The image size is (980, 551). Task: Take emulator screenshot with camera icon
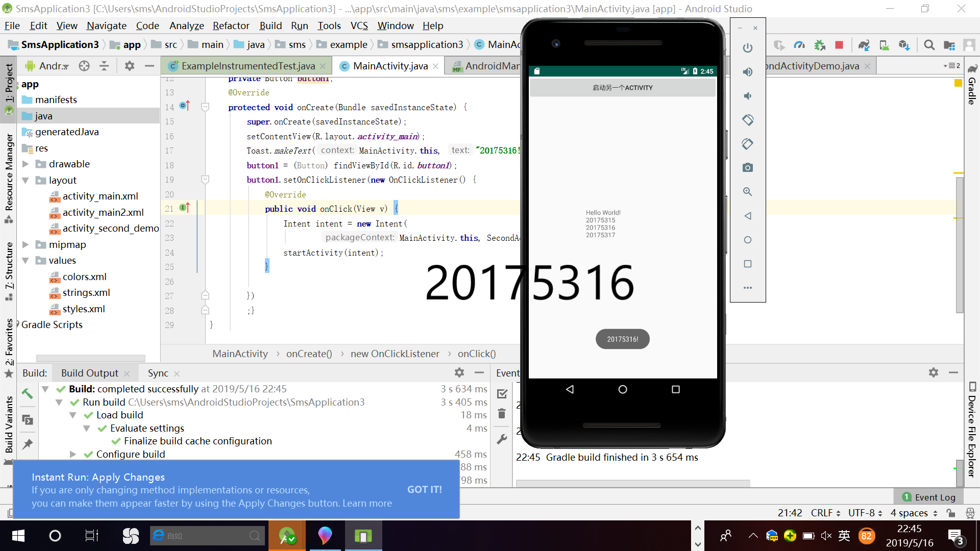(747, 168)
